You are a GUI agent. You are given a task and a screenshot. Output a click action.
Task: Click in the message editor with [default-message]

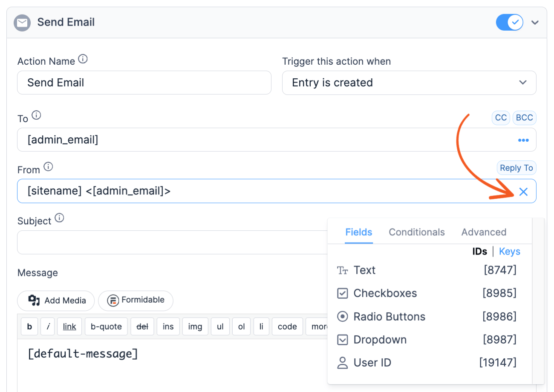click(172, 365)
